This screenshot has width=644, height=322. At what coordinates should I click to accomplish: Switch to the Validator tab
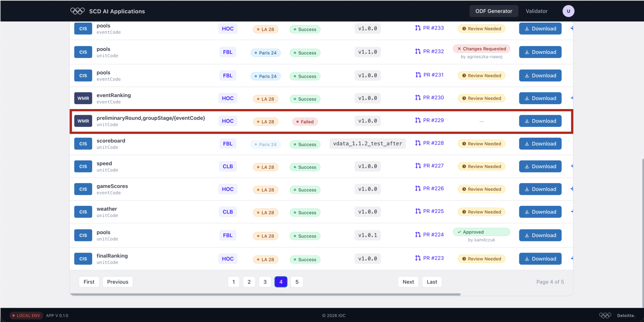click(536, 11)
